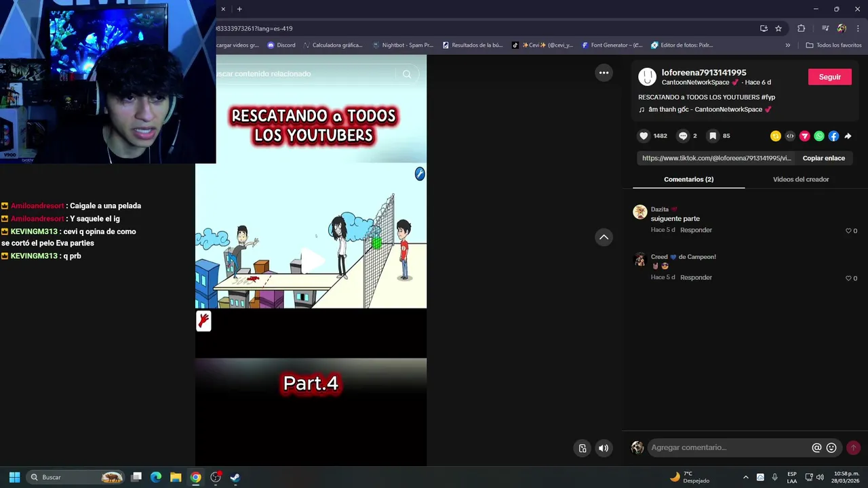
Task: Toggle the video volume speaker icon
Action: click(604, 448)
